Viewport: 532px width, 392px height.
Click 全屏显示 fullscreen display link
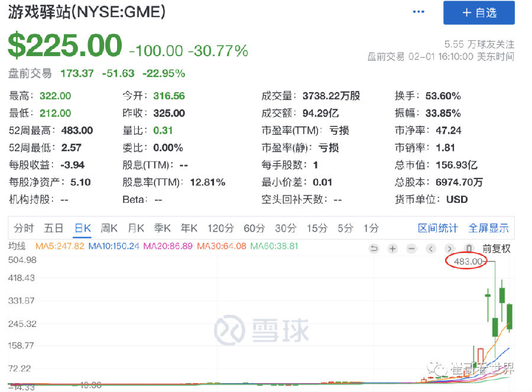(x=488, y=228)
